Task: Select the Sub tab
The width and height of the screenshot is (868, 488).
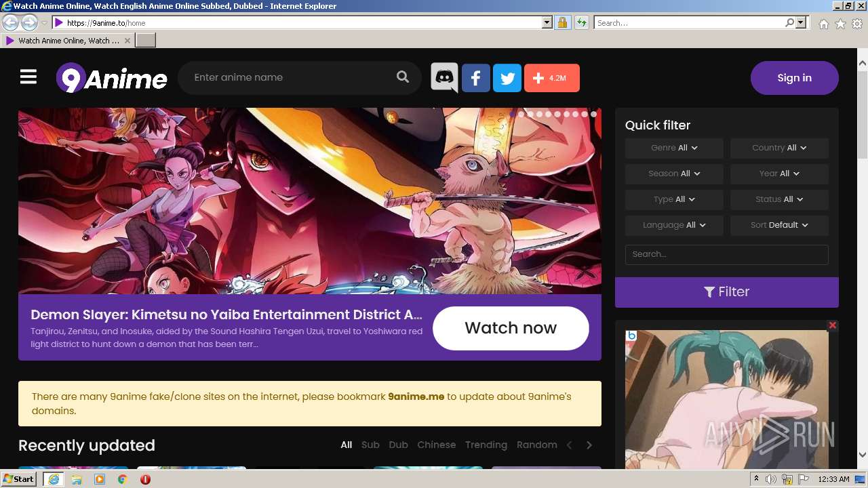Action: (x=370, y=445)
